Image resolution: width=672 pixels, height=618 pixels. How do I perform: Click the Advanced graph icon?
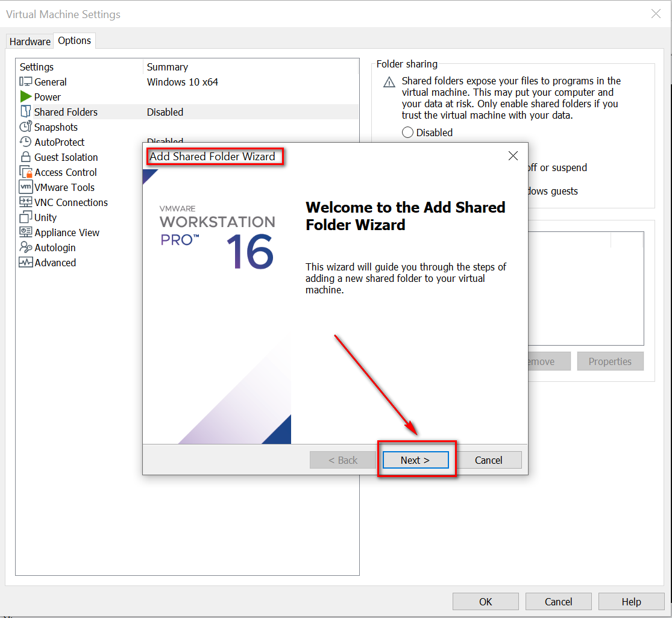tap(26, 262)
